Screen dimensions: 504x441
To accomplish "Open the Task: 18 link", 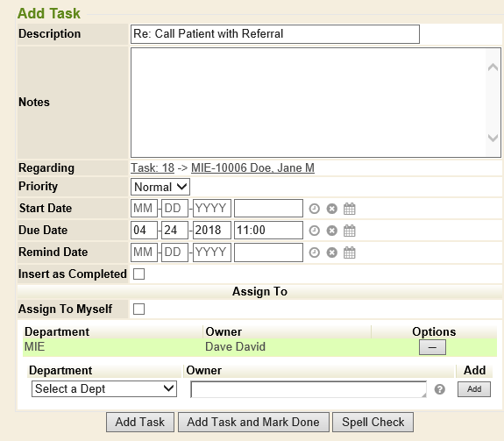I will coord(153,167).
